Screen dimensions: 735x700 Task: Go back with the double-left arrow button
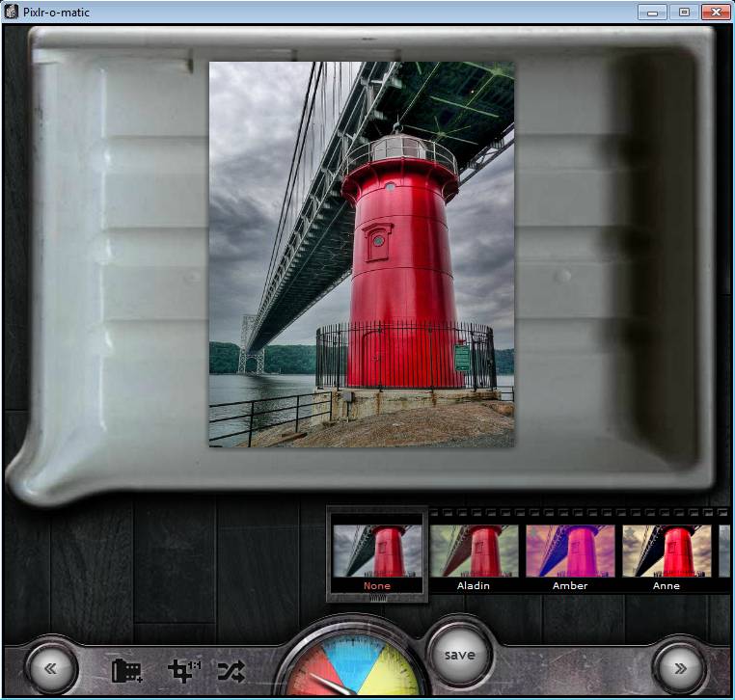click(51, 668)
